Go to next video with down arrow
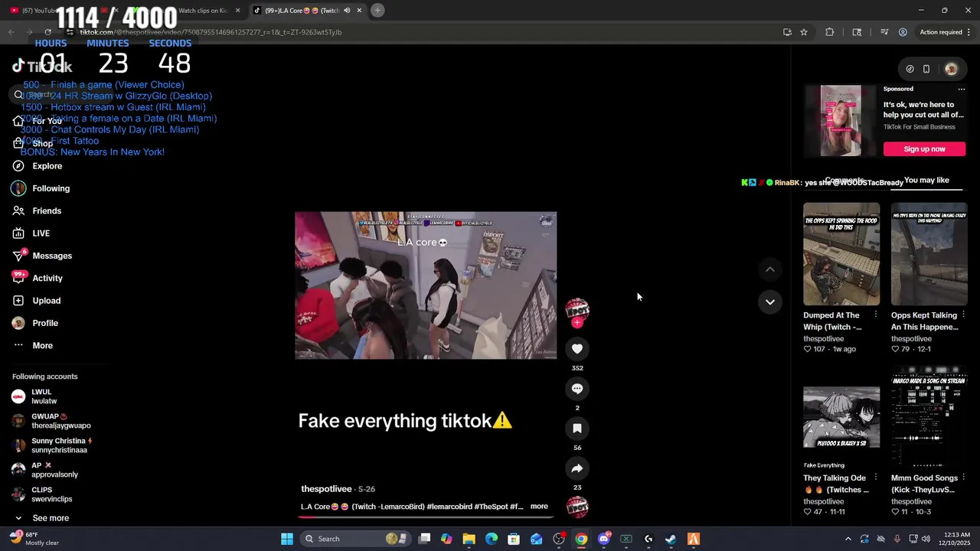Image resolution: width=980 pixels, height=551 pixels. [x=770, y=302]
